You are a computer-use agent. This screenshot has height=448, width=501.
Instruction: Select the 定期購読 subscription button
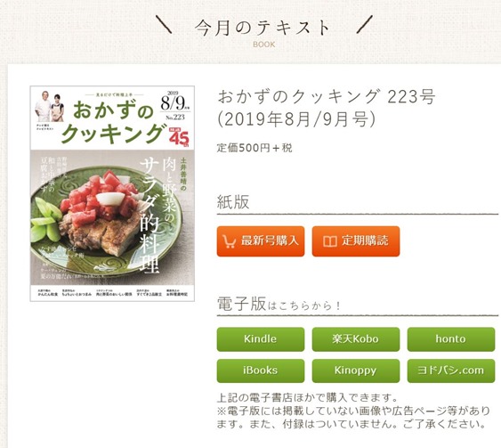point(356,241)
